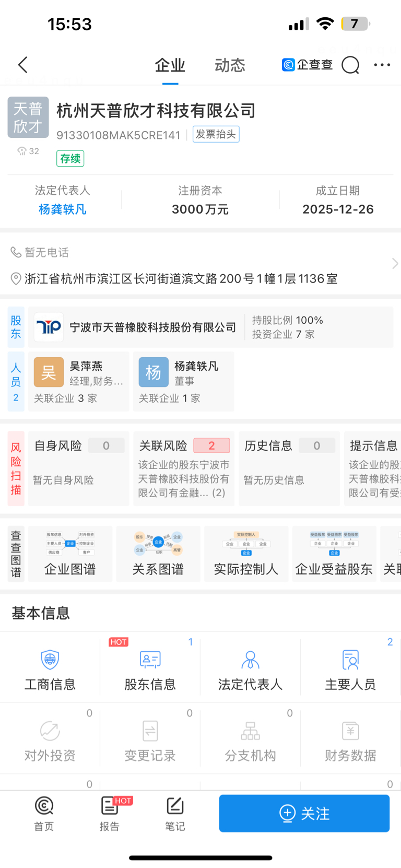Switch to the 动态 tab
Viewport: 401px width, 868px height.
click(x=230, y=65)
